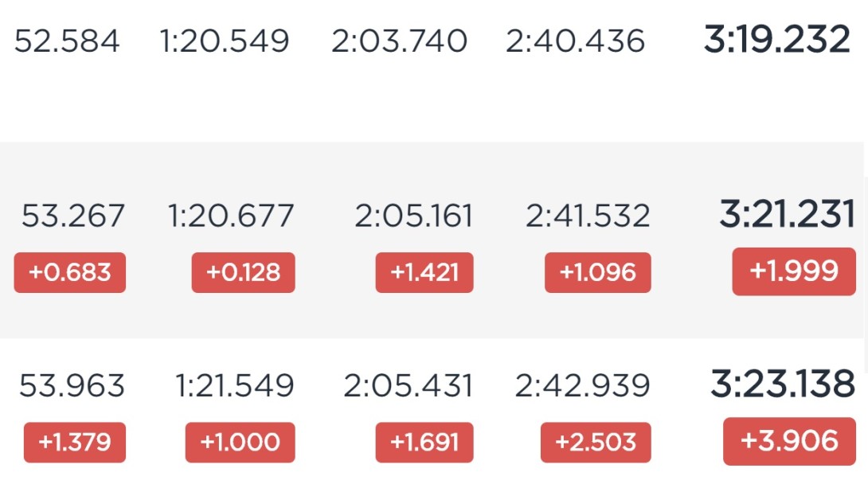Click the 2:05.431 split time

point(408,385)
